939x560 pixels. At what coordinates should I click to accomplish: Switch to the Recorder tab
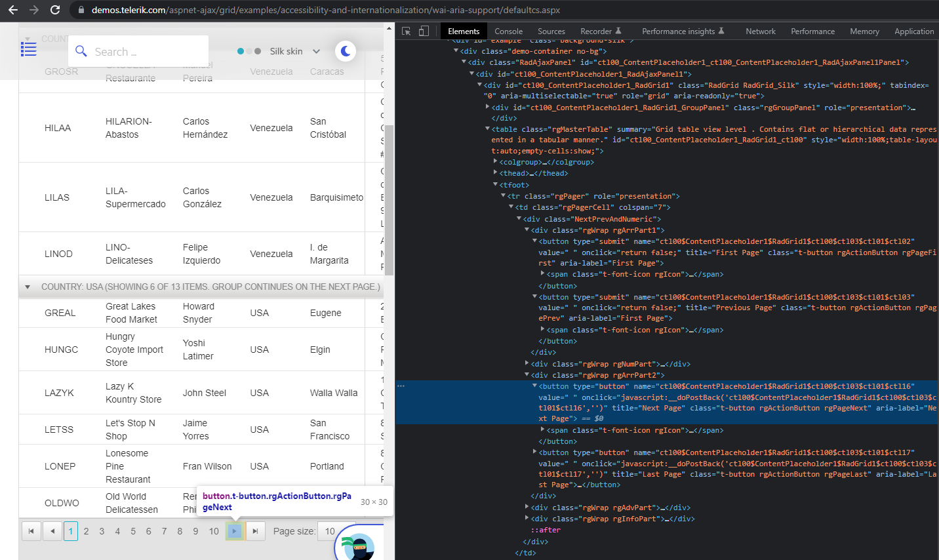click(601, 31)
